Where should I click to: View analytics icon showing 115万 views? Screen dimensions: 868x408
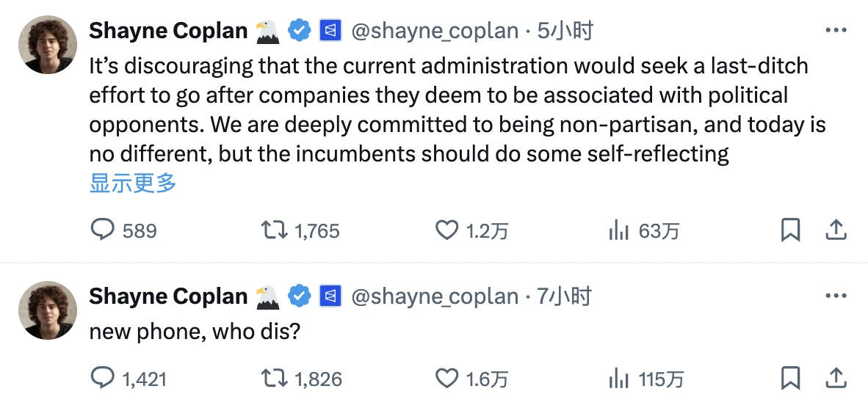[x=619, y=378]
